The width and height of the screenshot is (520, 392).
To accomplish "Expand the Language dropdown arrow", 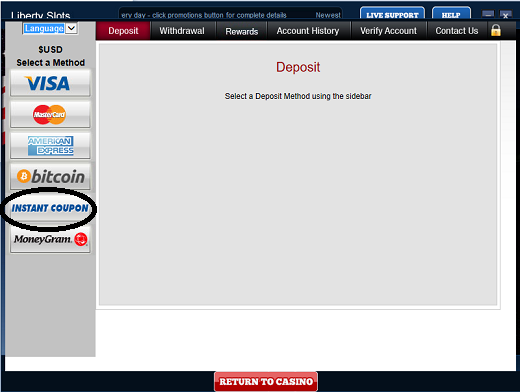I will click(x=71, y=28).
